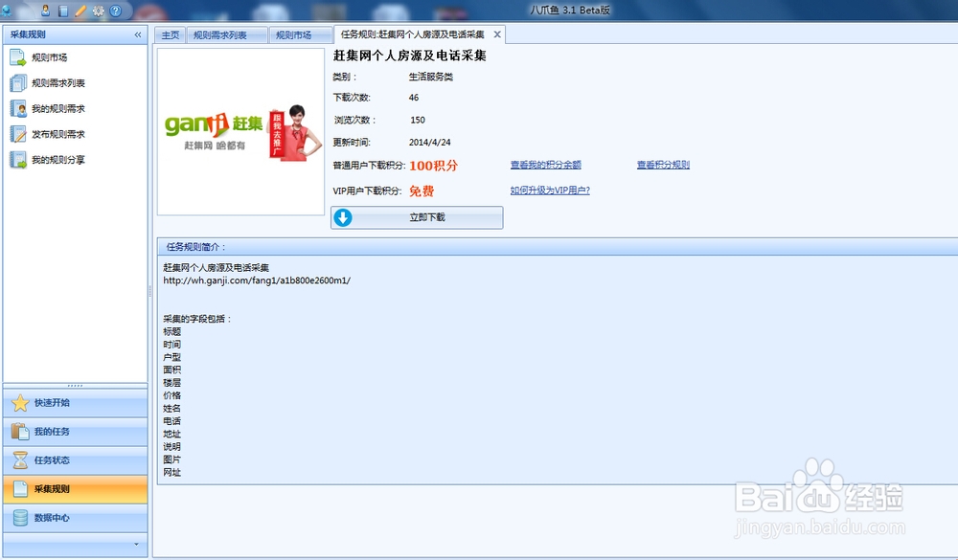Click the blue book icon in title bar
Image resolution: width=958 pixels, height=560 pixels.
point(63,11)
